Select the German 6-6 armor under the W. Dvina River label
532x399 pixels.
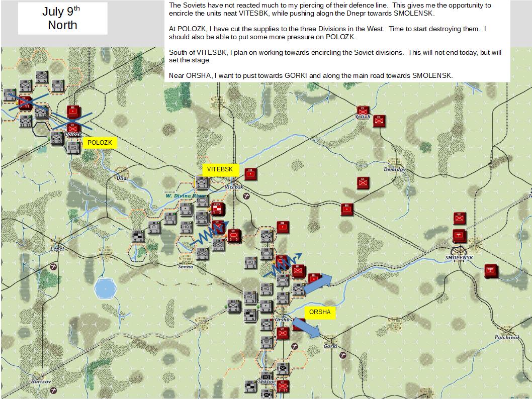tap(203, 201)
